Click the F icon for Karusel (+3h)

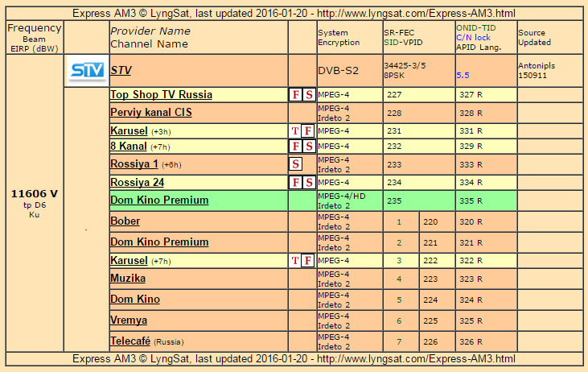tap(308, 131)
